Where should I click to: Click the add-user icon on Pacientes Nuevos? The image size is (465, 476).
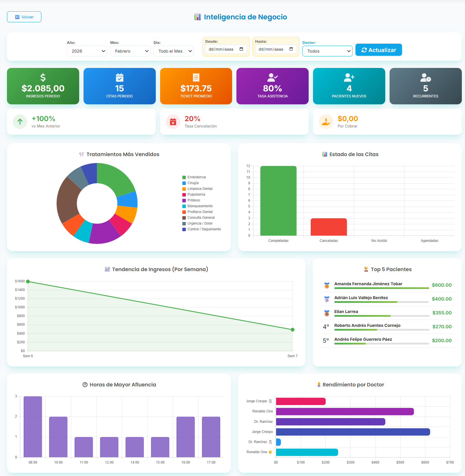point(349,77)
